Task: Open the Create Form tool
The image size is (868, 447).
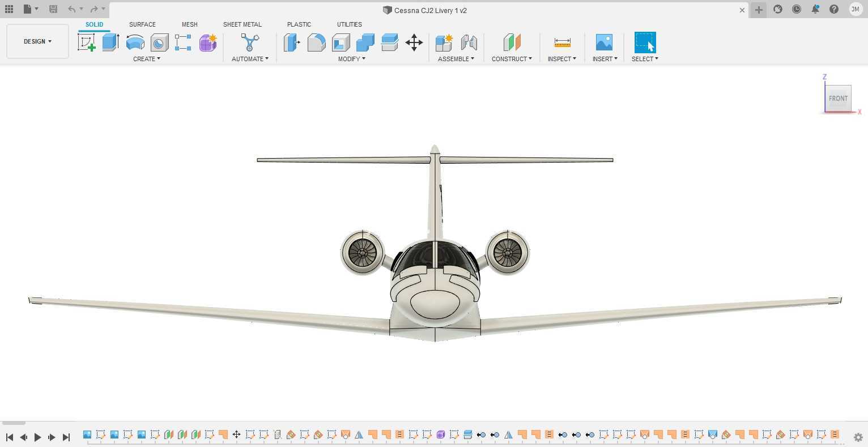Action: tap(207, 42)
